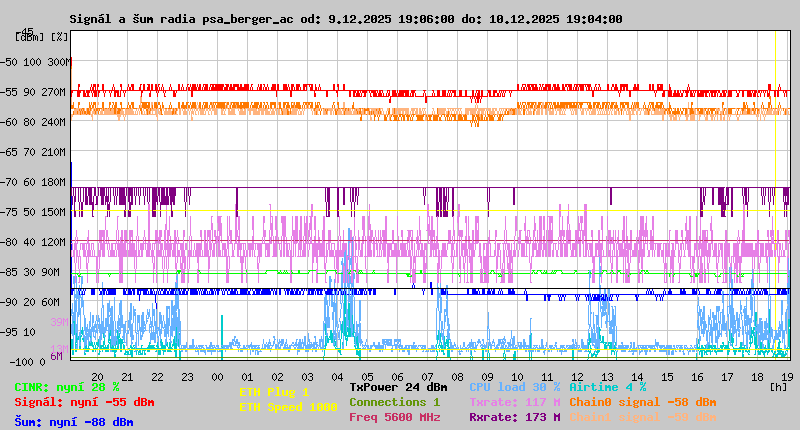Click the "-75" dBm y-axis label
Screen dimensions: 800x430
(x=9, y=212)
